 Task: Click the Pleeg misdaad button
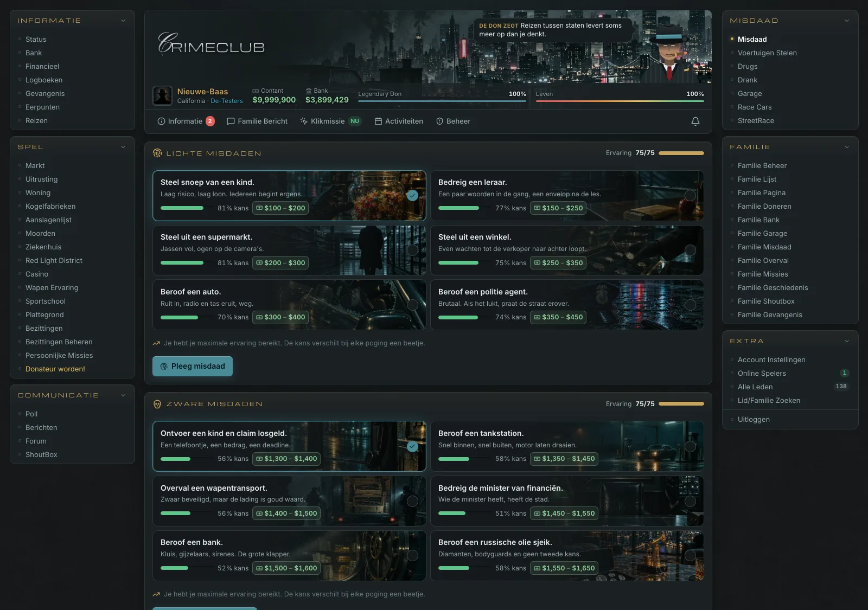click(x=193, y=367)
